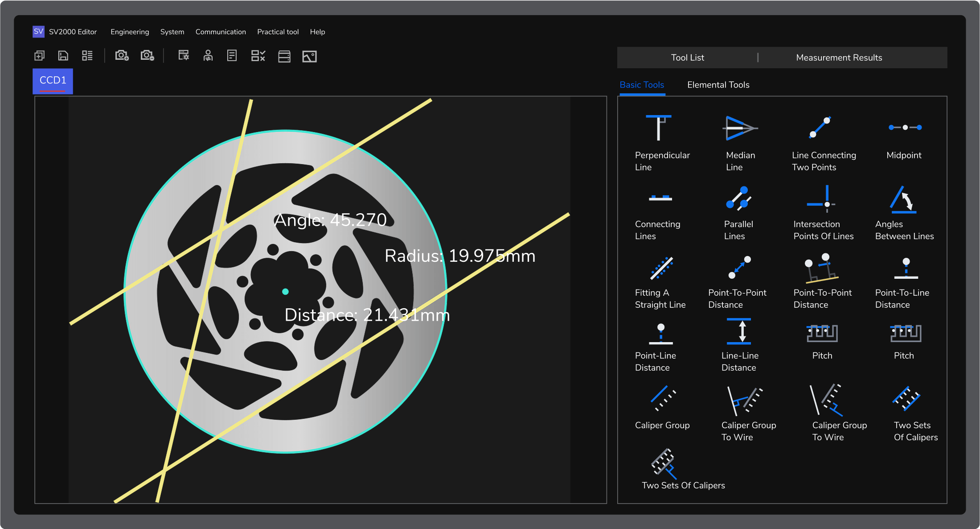Choose the Fitting A Straight Line tool
Image resolution: width=980 pixels, height=529 pixels.
(x=661, y=269)
